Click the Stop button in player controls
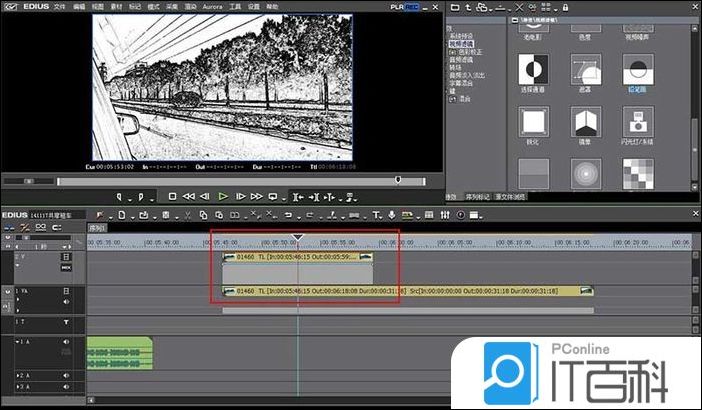The image size is (702, 410). (172, 196)
